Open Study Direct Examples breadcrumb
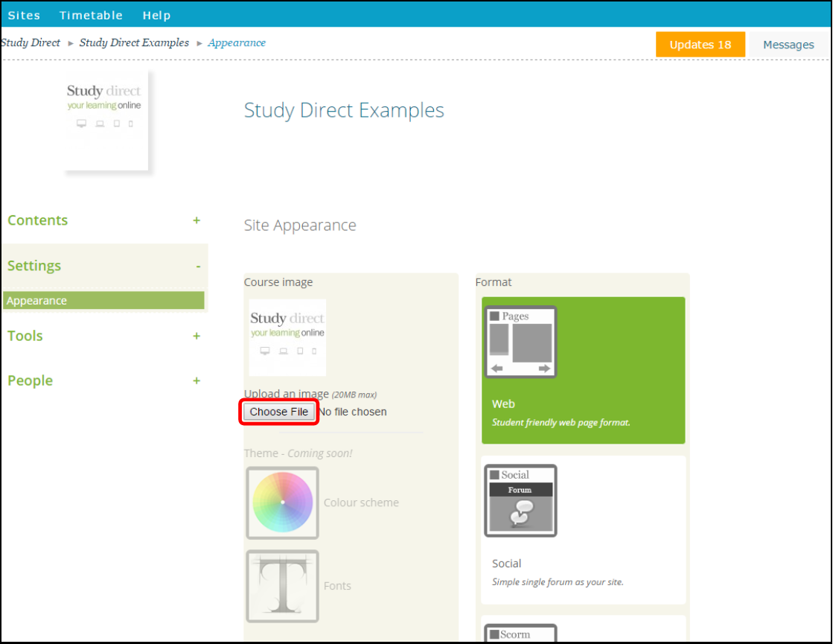This screenshot has height=644, width=833. click(x=134, y=42)
